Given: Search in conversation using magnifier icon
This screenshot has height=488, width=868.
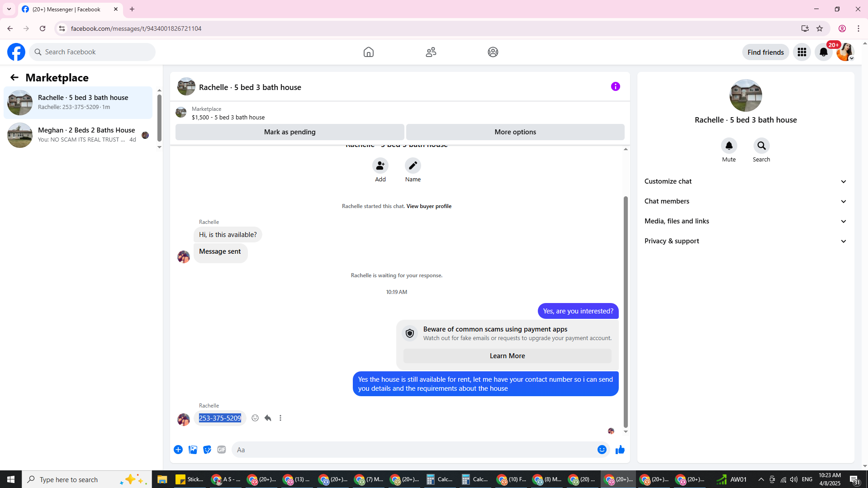Looking at the screenshot, I should [x=762, y=146].
